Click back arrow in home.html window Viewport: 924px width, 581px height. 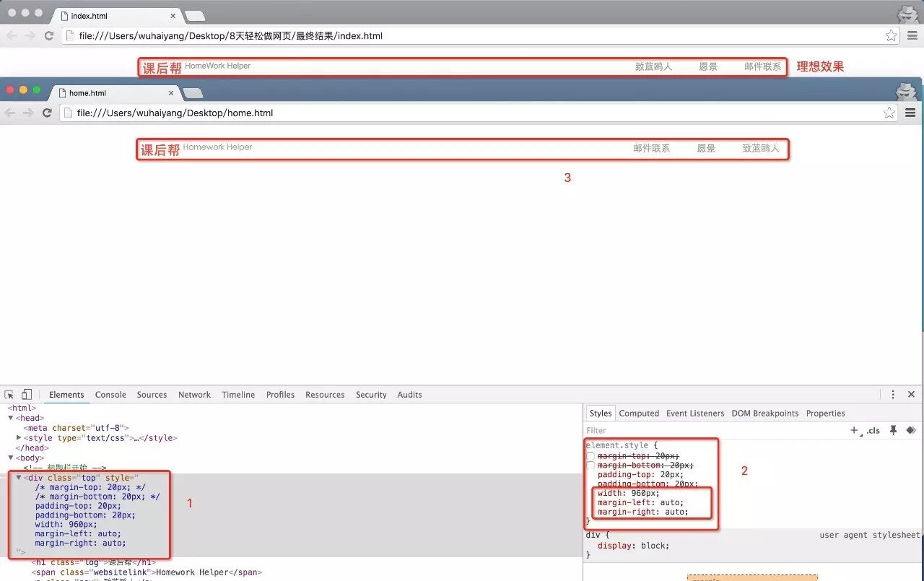click(10, 113)
